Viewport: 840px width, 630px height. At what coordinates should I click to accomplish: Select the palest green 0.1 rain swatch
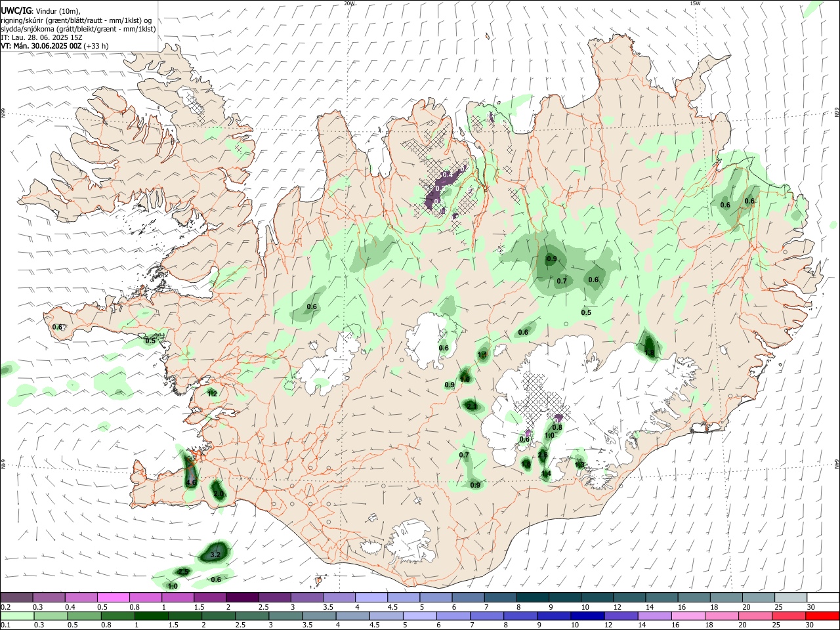pos(17,616)
